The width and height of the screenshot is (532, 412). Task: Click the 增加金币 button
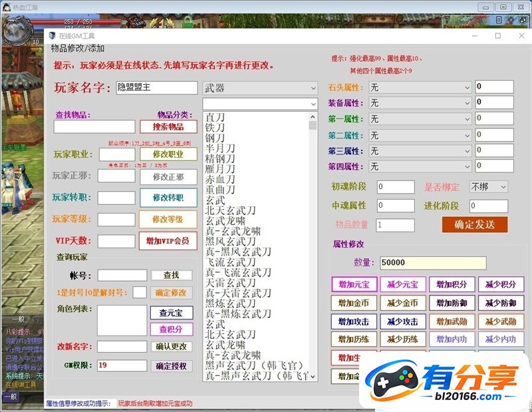pos(354,303)
